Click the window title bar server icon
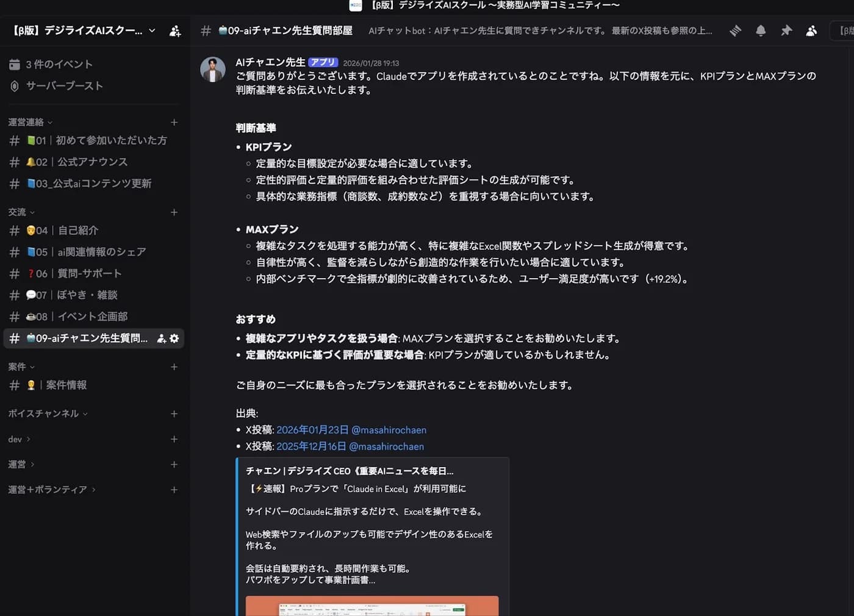854x616 pixels. (356, 5)
